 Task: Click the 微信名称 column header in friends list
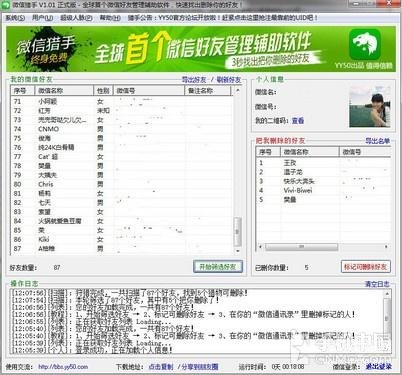64,90
